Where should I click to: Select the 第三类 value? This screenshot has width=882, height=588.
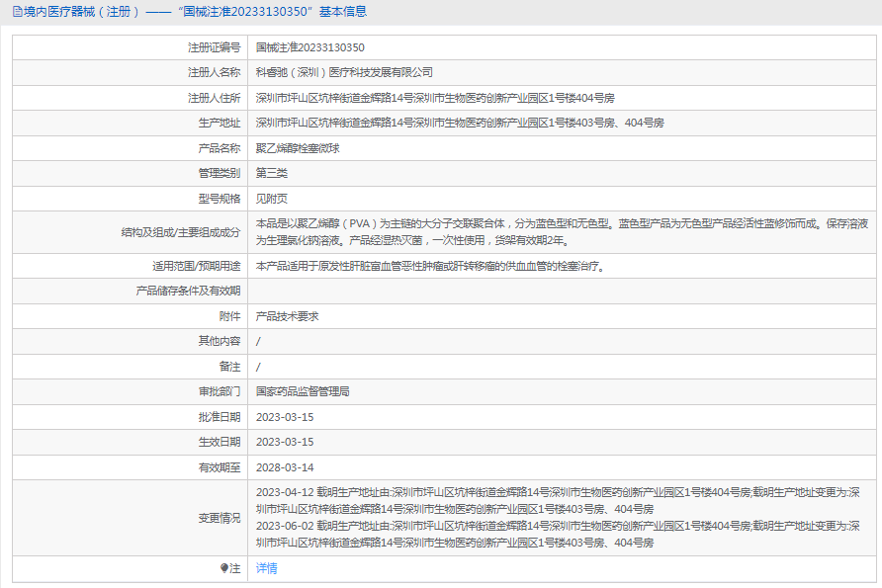[x=272, y=173]
